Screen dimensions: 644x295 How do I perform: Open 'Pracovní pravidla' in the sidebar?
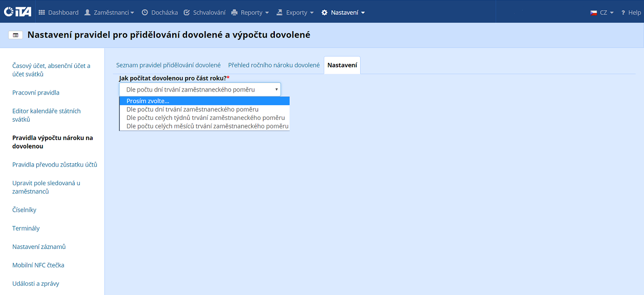pyautogui.click(x=36, y=93)
